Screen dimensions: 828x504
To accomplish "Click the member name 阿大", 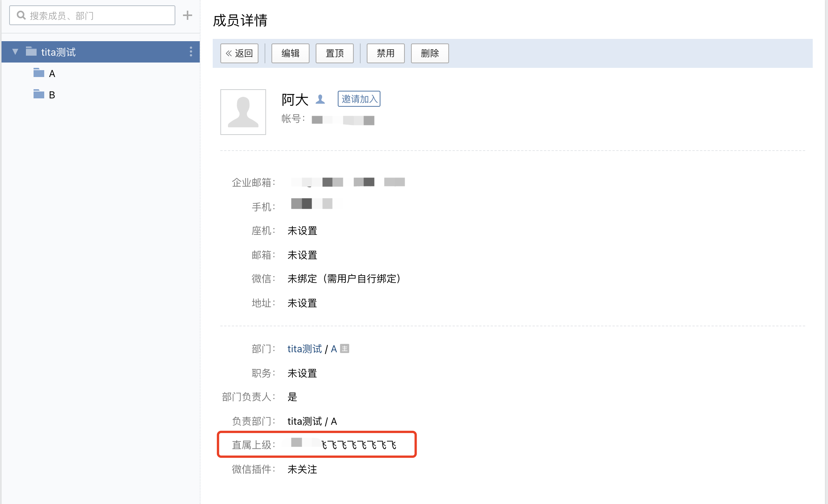I will [295, 100].
